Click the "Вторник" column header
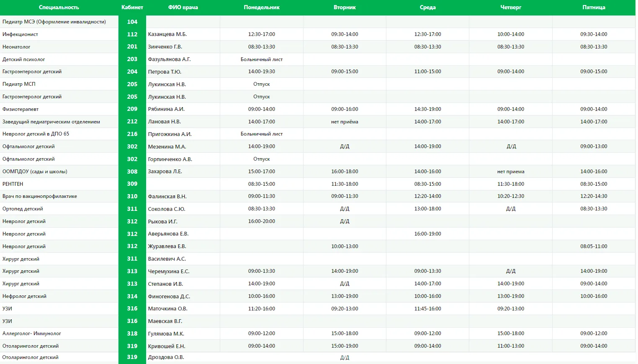The width and height of the screenshot is (638, 364). [345, 8]
